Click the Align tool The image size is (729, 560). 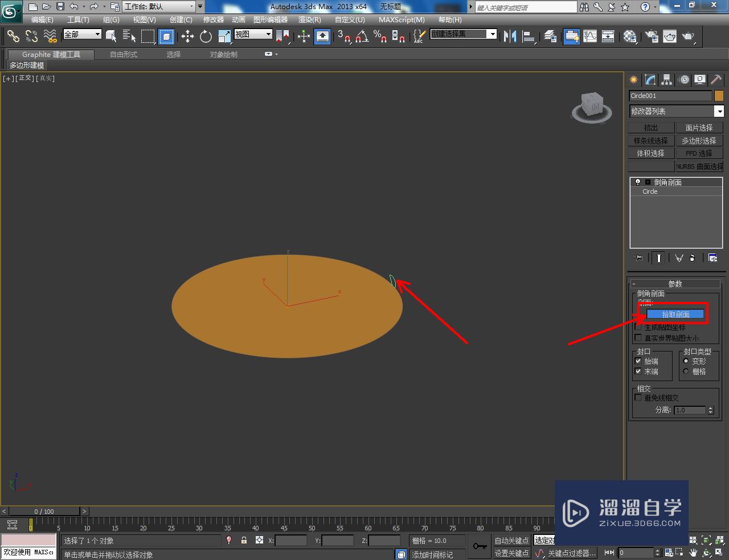[529, 36]
